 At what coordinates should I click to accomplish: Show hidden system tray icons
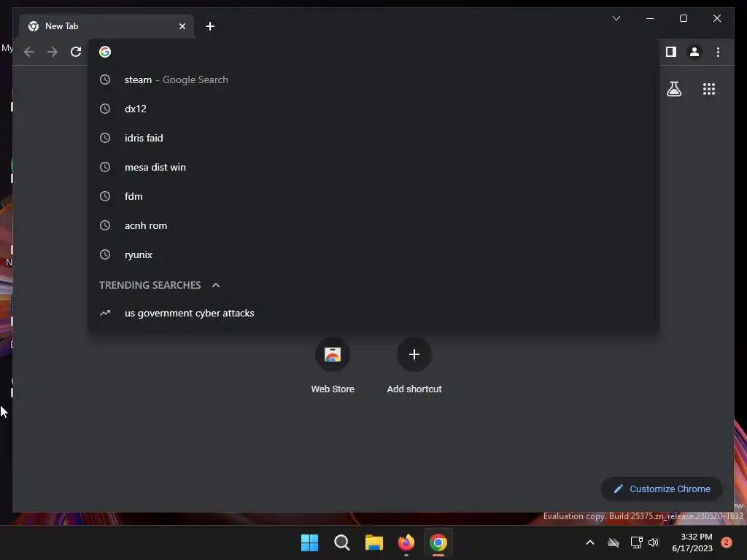[589, 542]
